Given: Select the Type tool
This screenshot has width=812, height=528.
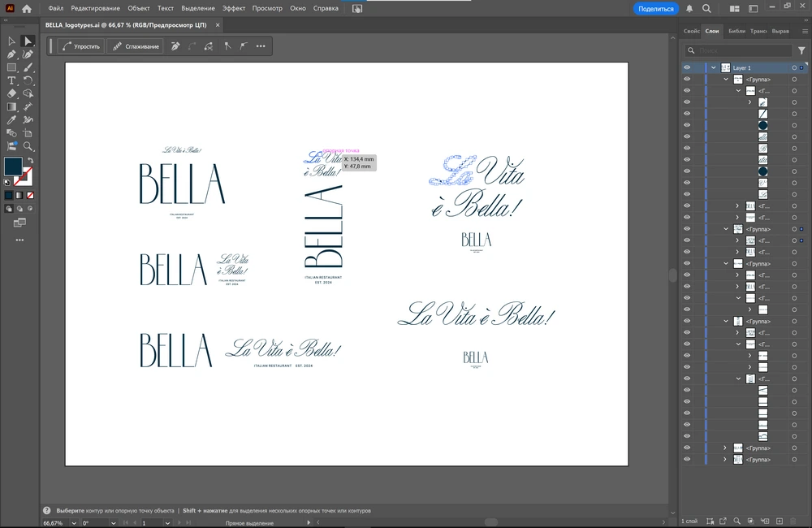Looking at the screenshot, I should tap(12, 80).
